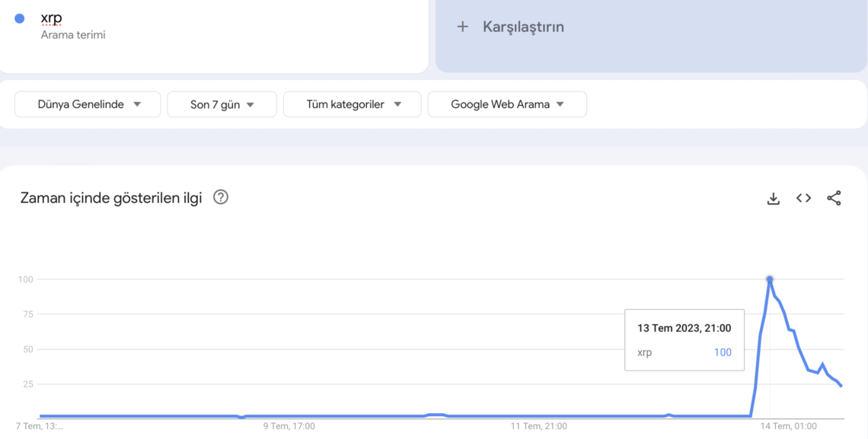
Task: Click the 7 Tem axis label
Action: [x=39, y=426]
